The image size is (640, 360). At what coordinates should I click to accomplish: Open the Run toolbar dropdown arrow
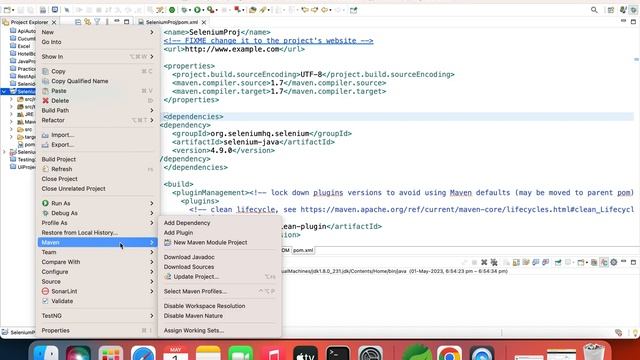204,10
